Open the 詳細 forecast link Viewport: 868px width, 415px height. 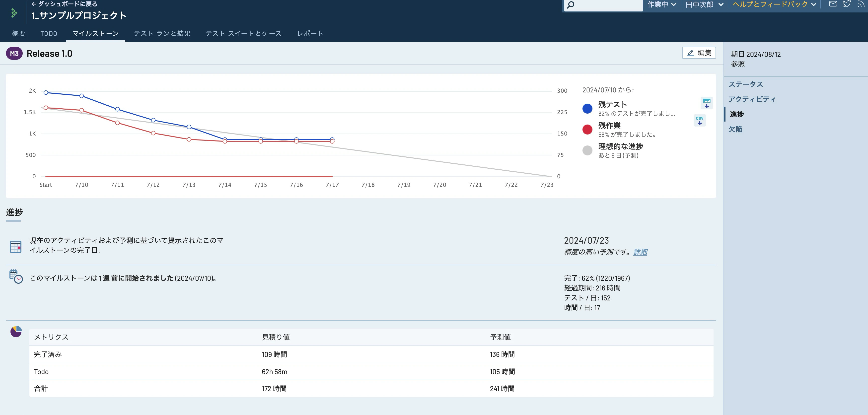pyautogui.click(x=640, y=252)
